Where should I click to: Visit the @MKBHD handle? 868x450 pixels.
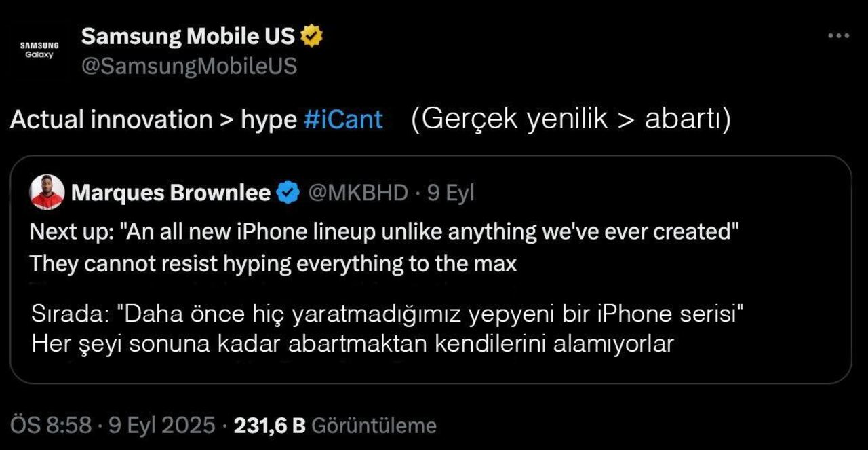pyautogui.click(x=358, y=193)
